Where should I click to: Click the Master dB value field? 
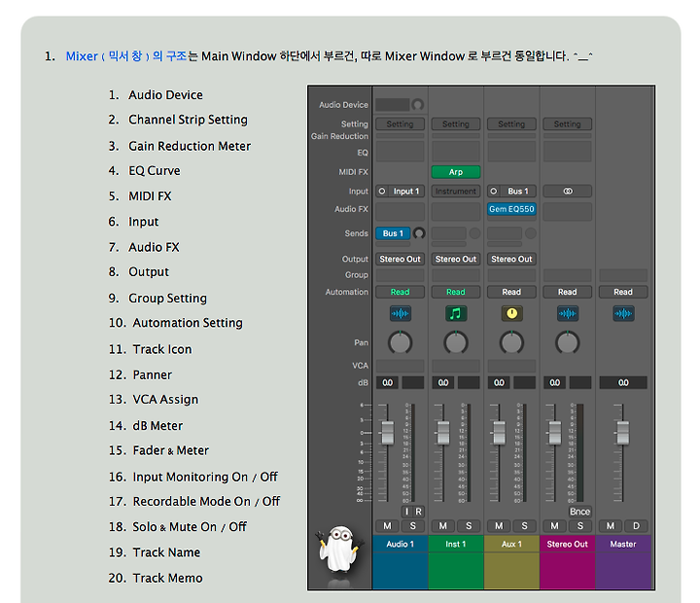[x=623, y=383]
